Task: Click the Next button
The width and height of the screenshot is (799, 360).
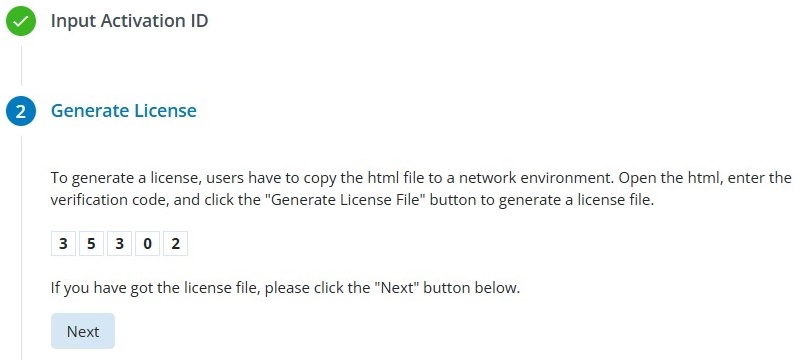Action: pos(83,331)
